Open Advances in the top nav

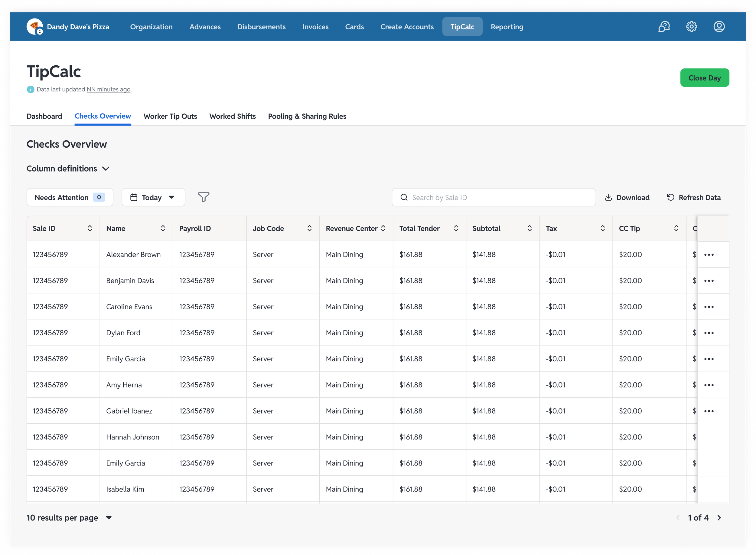click(x=205, y=27)
